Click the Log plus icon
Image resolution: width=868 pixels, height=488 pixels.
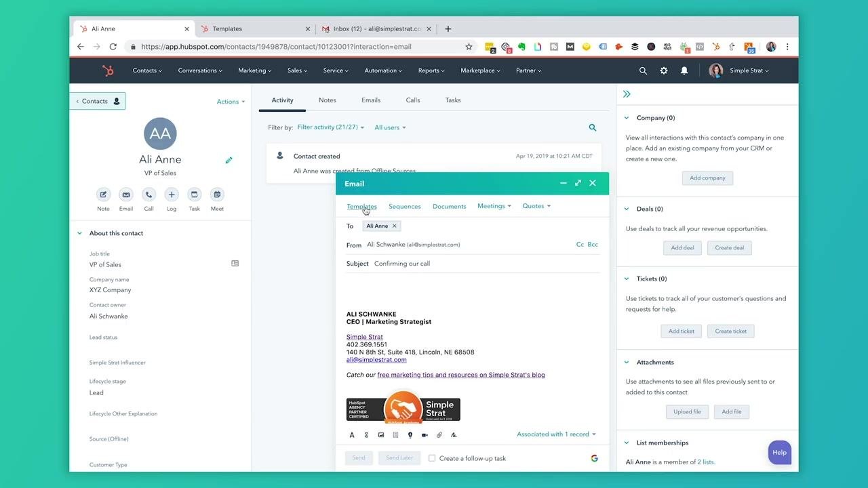coord(172,195)
